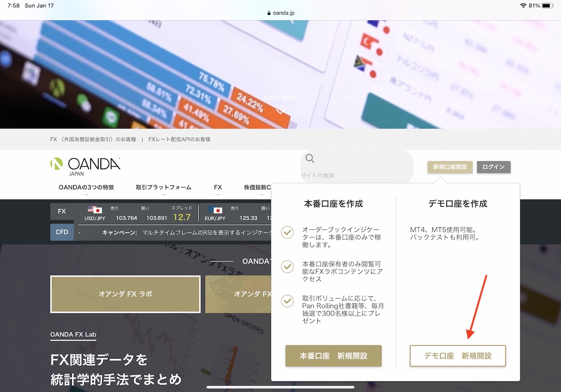The height and width of the screenshot is (392, 561).
Task: Open the OANDA FX Lab link
Action: point(73,335)
